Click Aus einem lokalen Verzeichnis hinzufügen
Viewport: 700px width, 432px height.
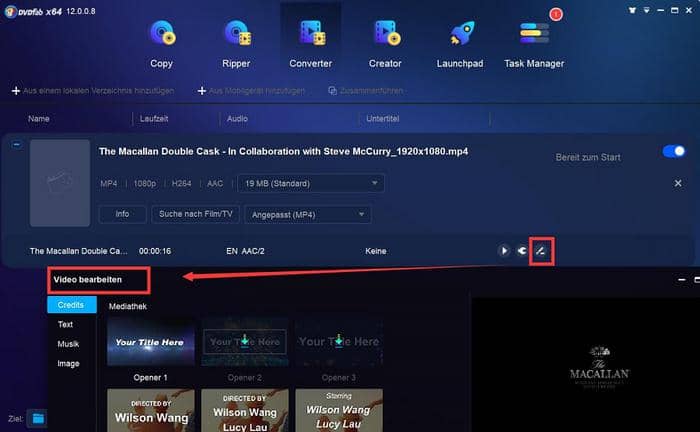93,91
